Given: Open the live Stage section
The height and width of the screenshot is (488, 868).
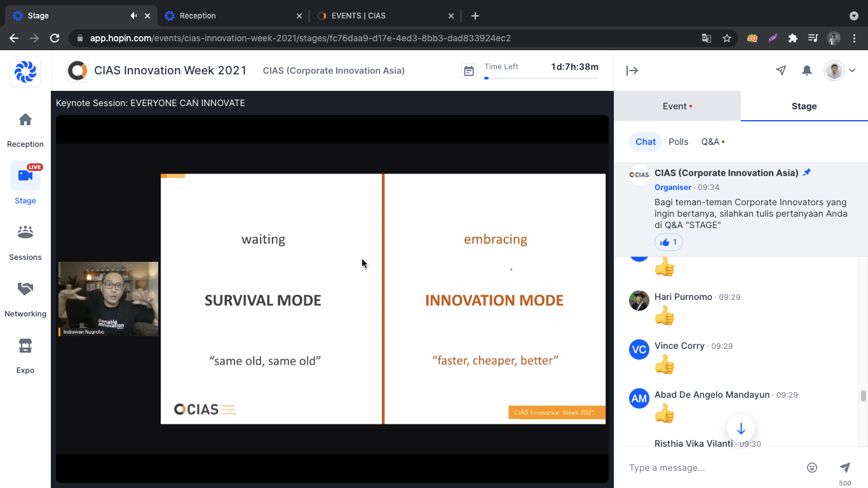Looking at the screenshot, I should click(25, 184).
